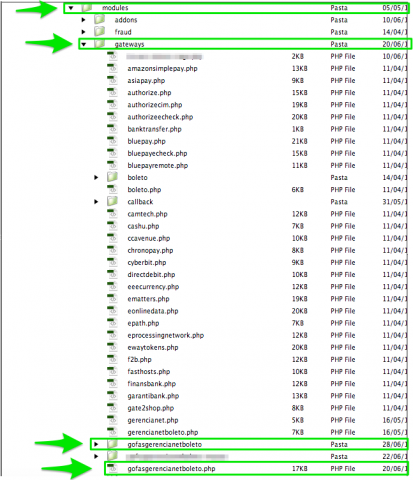Click the boleto folder icon
The width and height of the screenshot is (413, 480).
[112, 177]
